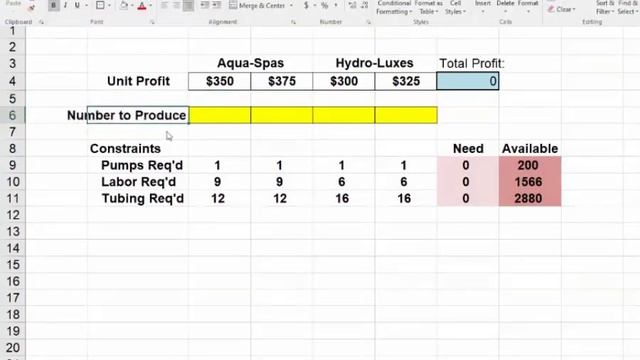Open the Fill Color dropdown arrow
Screen dimensions: 640x360
coord(132,5)
